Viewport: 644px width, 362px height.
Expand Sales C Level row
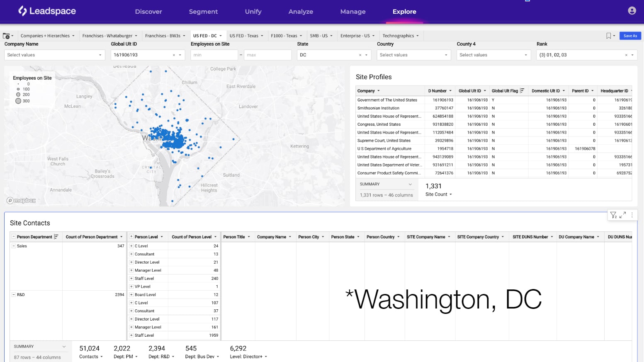(131, 246)
